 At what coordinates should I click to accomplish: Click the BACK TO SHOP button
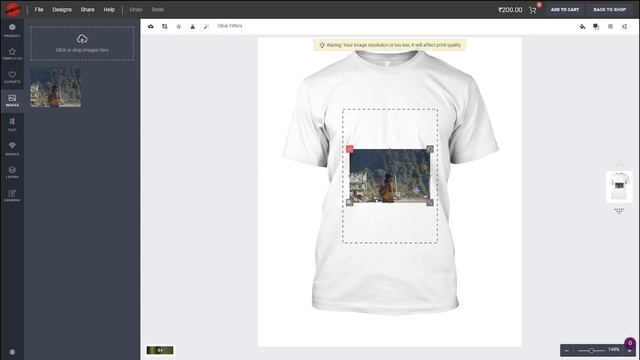point(609,9)
